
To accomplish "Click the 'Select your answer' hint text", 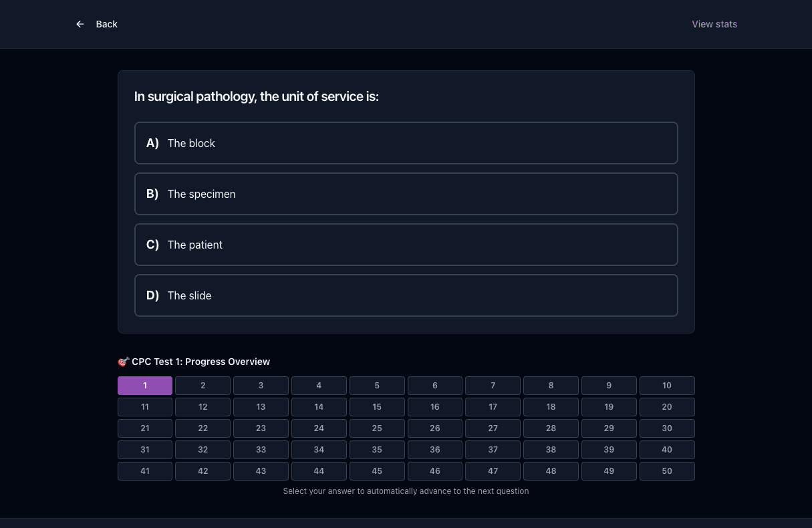I will (406, 491).
